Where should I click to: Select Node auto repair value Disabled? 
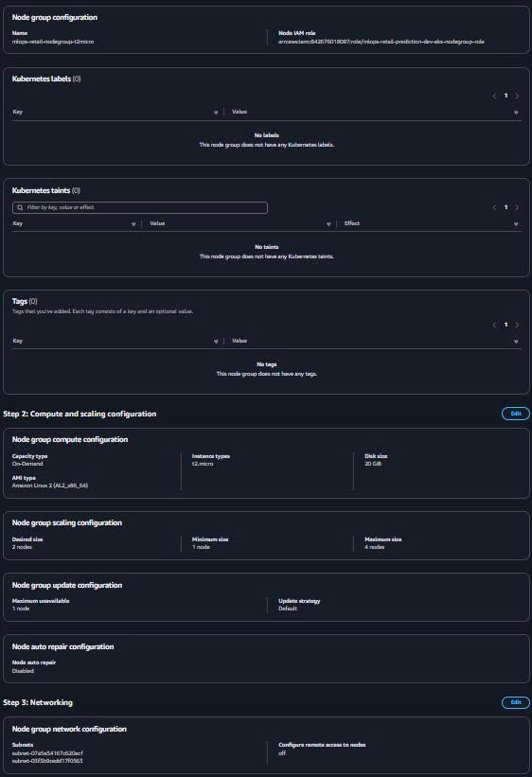(23, 671)
